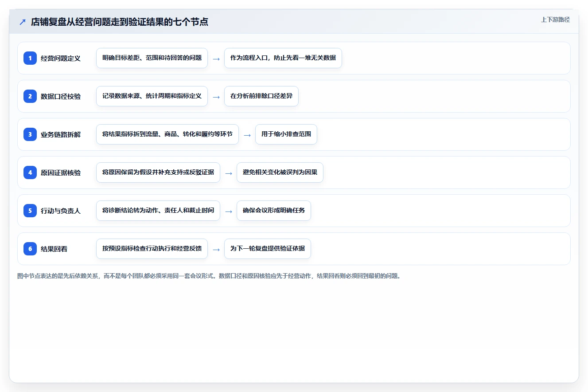Click the arrow in the 结果回看 row
The image size is (588, 392).
216,249
